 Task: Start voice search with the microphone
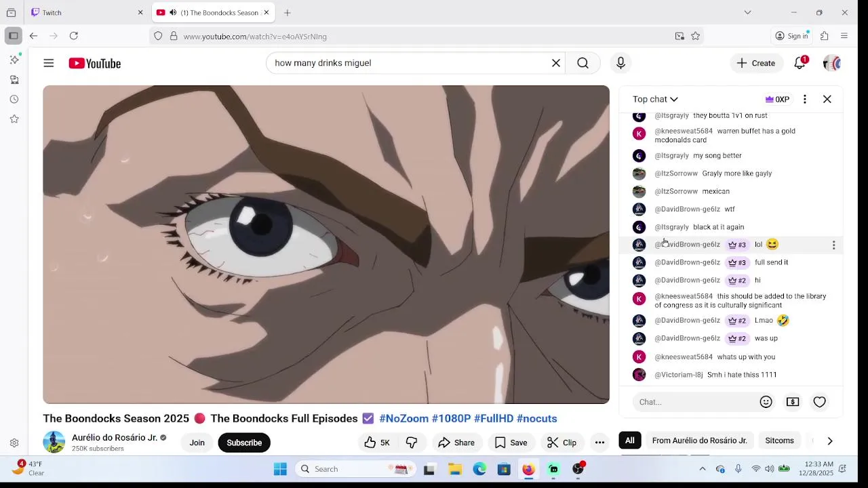pyautogui.click(x=620, y=63)
